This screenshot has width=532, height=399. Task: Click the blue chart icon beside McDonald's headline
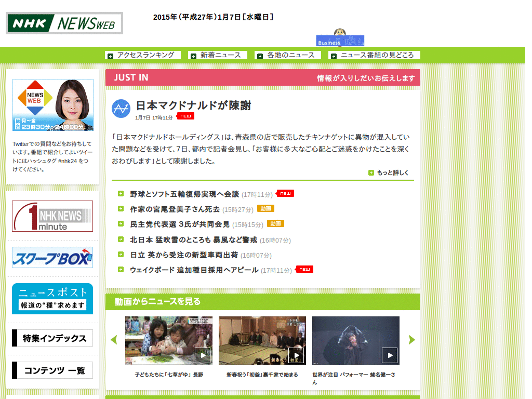121,109
